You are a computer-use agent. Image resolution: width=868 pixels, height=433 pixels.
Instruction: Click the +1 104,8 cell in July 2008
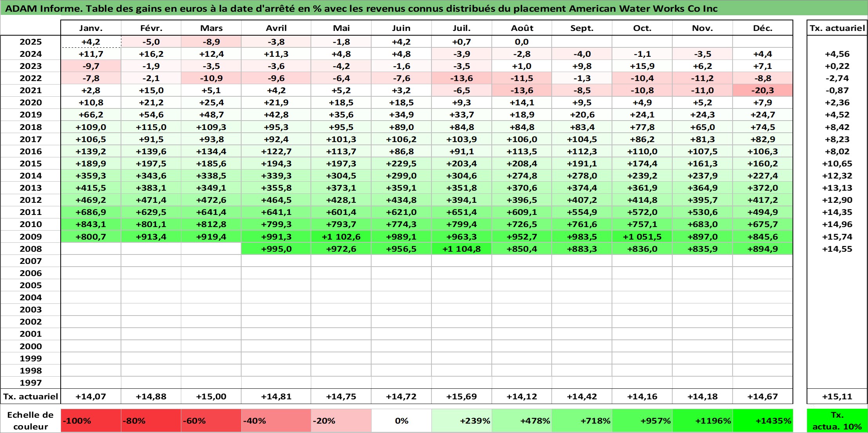point(462,249)
